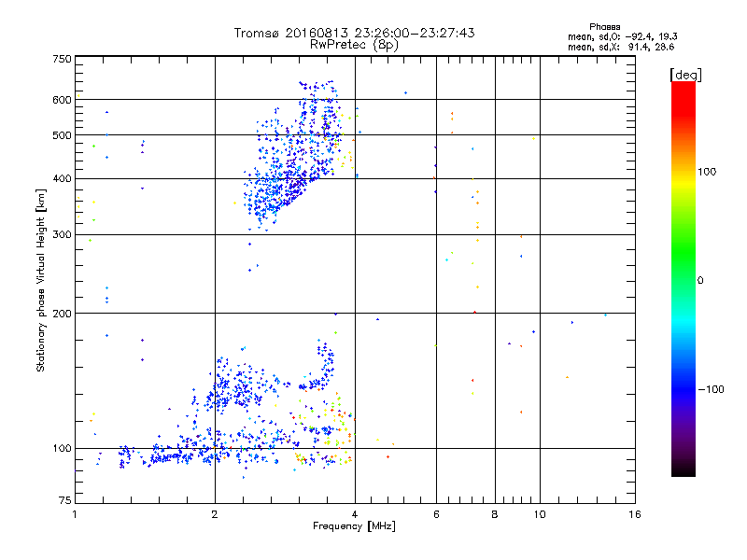The image size is (747, 560).
Task: Select 'mean, sd,O: -92.4, 19.3' text
Action: click(x=622, y=36)
